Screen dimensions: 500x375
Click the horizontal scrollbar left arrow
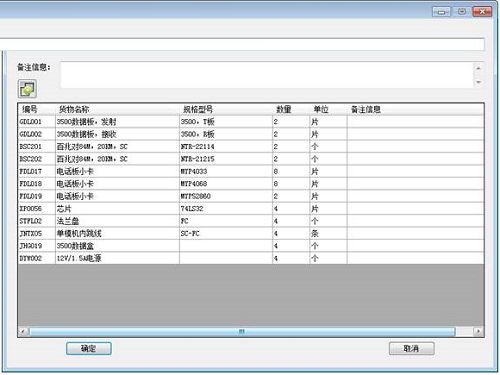point(23,331)
